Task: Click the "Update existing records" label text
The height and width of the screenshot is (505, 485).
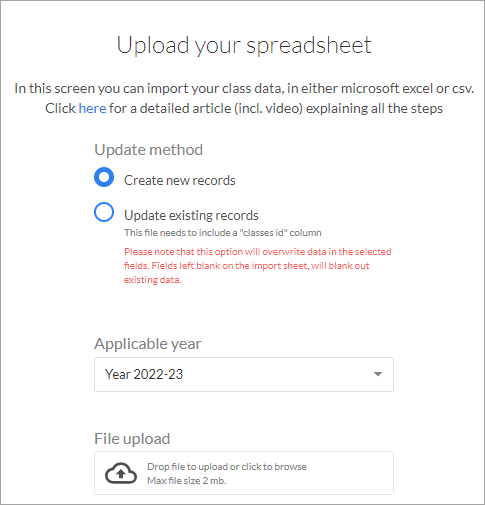Action: point(191,215)
